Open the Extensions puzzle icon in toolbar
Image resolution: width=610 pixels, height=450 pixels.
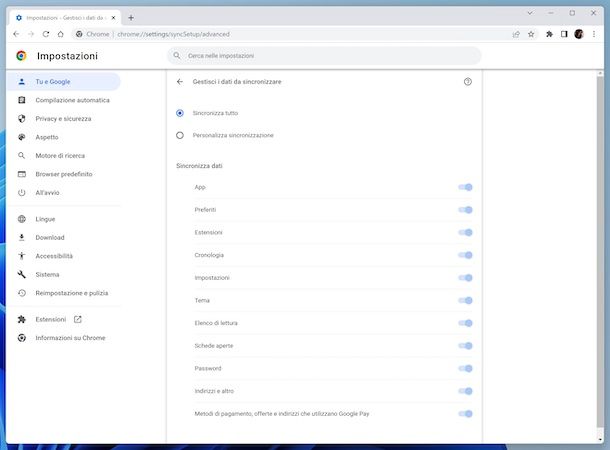point(549,34)
